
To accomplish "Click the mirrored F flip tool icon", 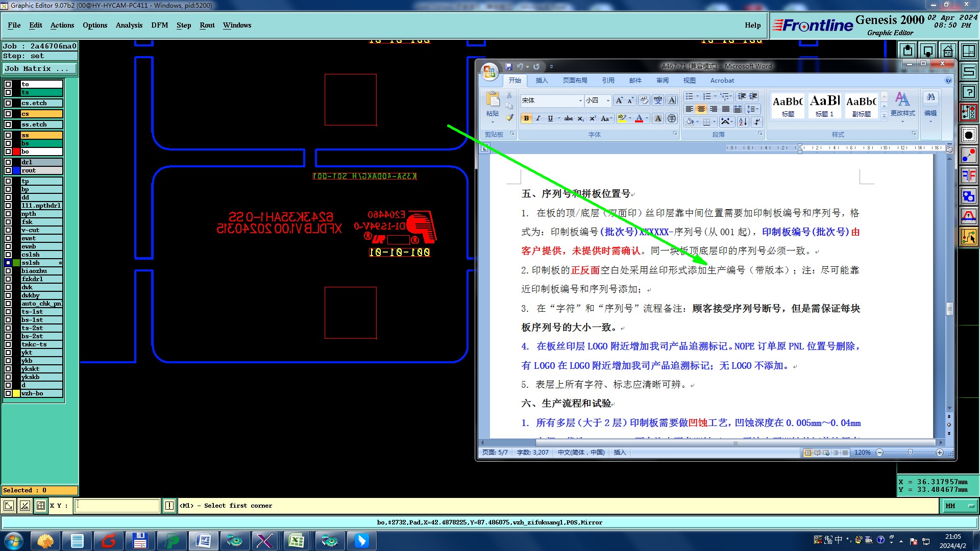I will [968, 176].
